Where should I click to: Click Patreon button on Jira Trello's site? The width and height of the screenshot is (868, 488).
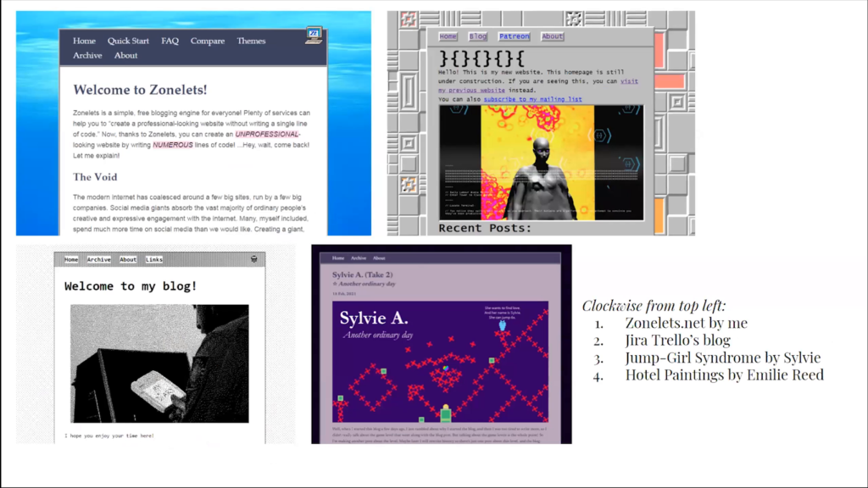coord(515,36)
